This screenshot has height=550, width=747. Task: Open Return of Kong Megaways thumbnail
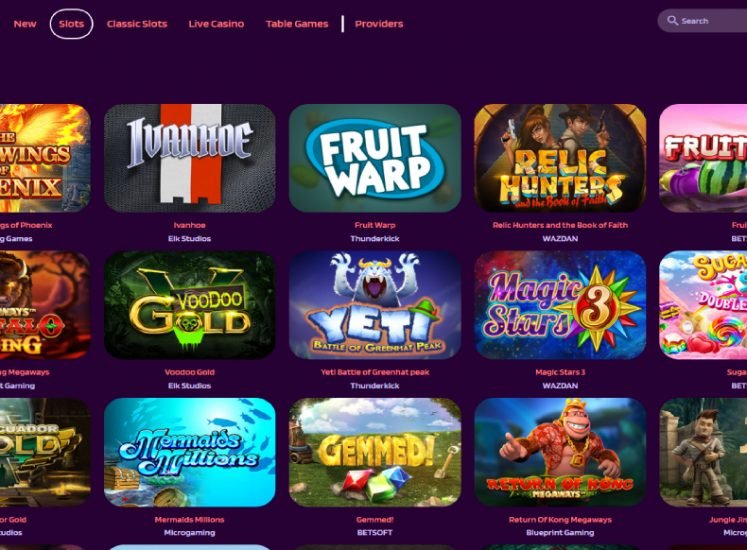[x=560, y=452]
